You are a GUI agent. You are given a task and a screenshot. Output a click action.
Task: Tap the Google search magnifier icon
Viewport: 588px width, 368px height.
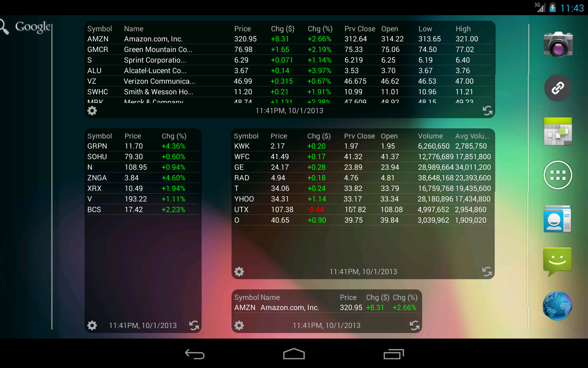click(3, 27)
